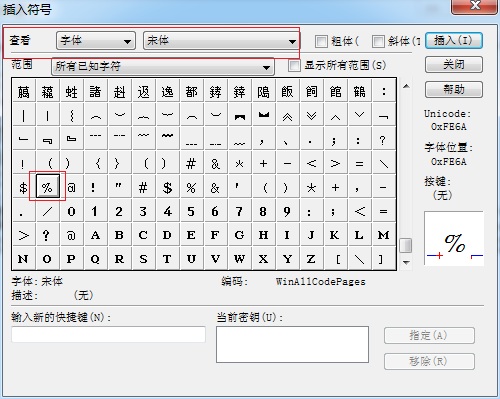The width and height of the screenshot is (500, 399).
Task: Select the letter H symbol cell
Action: 263,235
